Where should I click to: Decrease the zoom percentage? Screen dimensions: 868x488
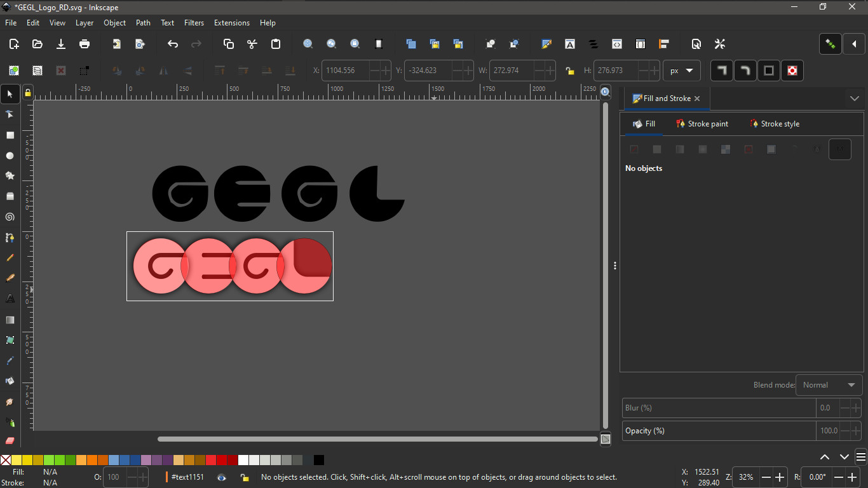[766, 477]
